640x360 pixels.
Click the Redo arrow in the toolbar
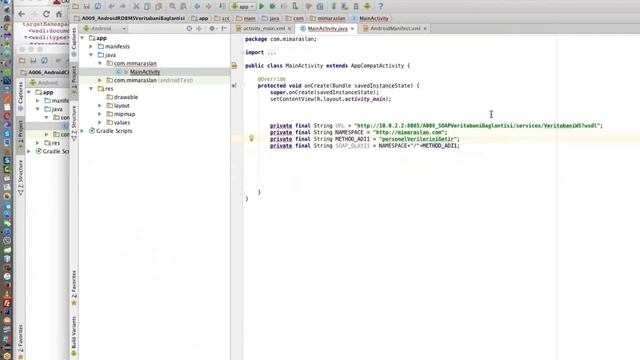click(x=122, y=6)
